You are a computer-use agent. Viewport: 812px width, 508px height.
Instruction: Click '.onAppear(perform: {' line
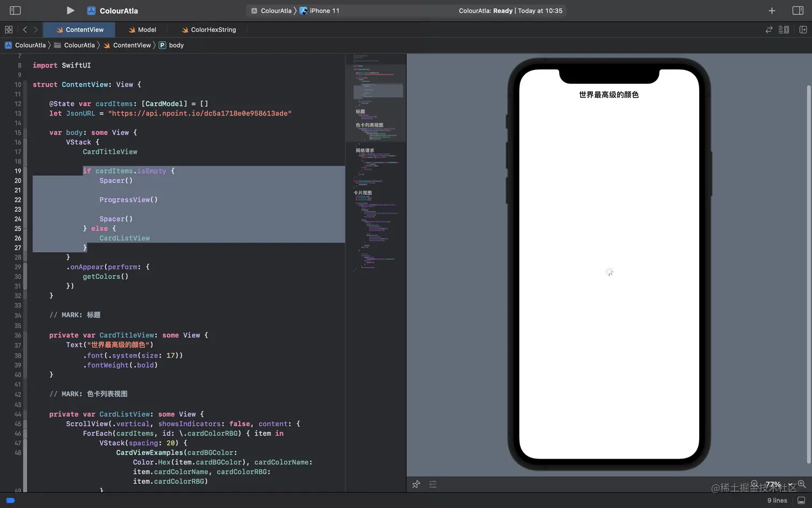(x=108, y=267)
